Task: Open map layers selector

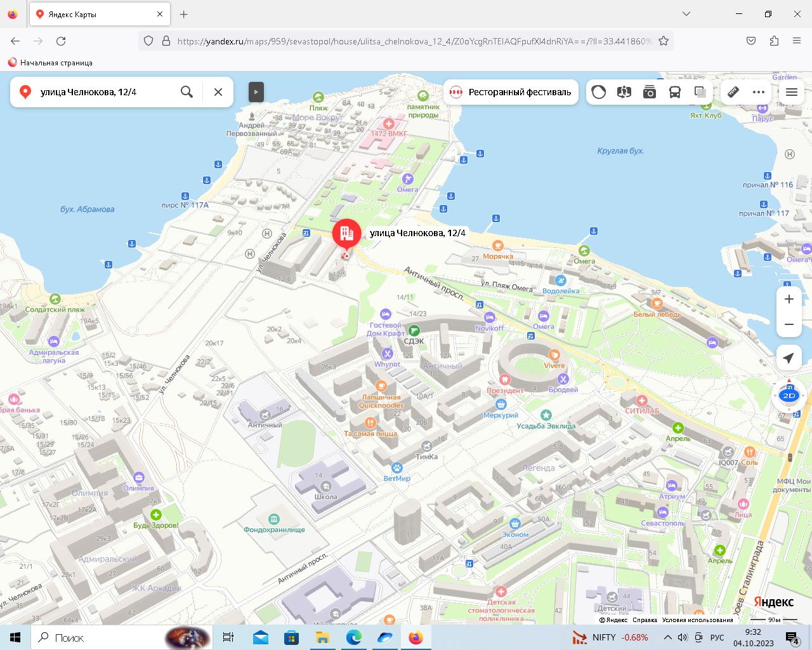Action: pos(700,92)
